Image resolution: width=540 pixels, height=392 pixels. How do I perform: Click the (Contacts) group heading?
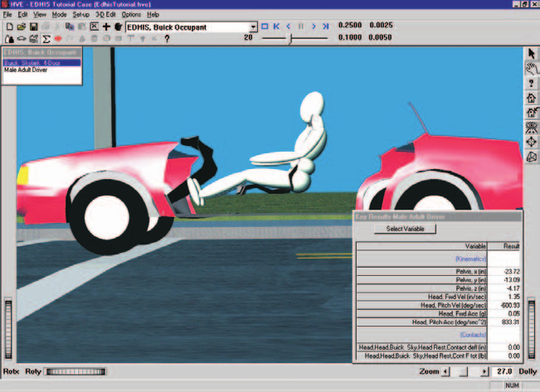(x=473, y=335)
